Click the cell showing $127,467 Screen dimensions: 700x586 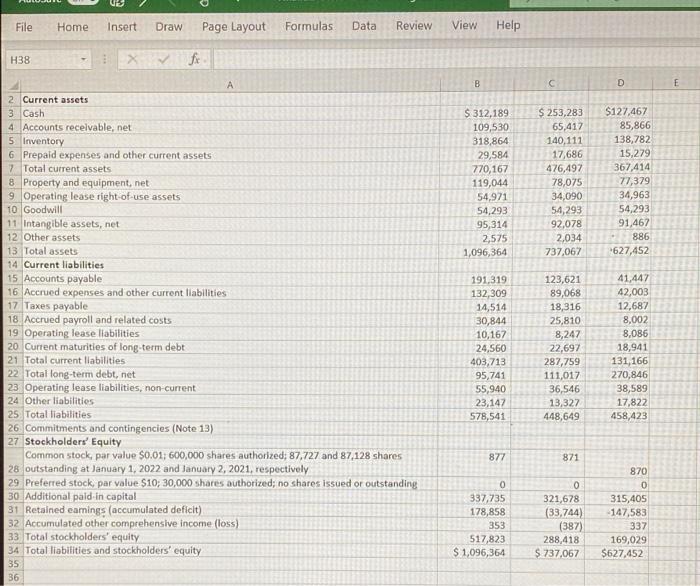[621, 112]
